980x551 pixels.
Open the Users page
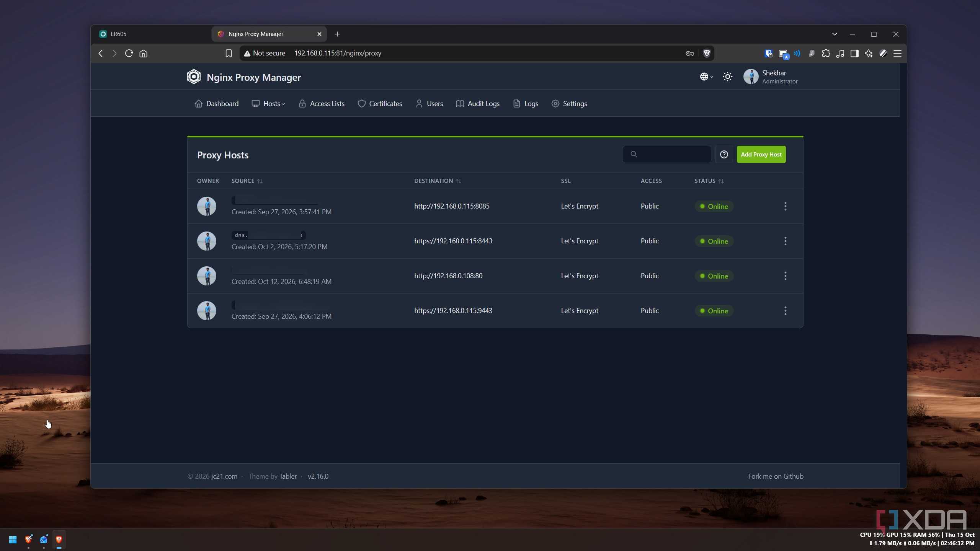click(429, 104)
